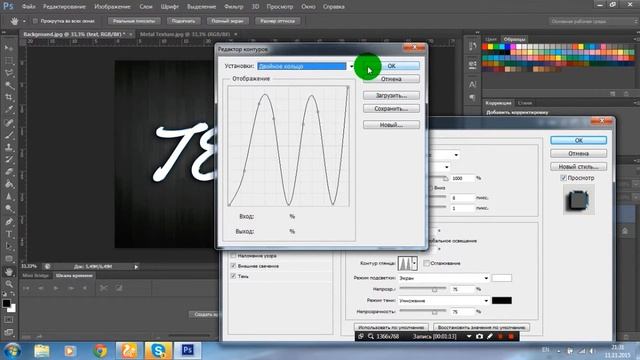This screenshot has width=640, height=360.
Task: Click the Skype icon in the taskbar
Action: [x=158, y=351]
